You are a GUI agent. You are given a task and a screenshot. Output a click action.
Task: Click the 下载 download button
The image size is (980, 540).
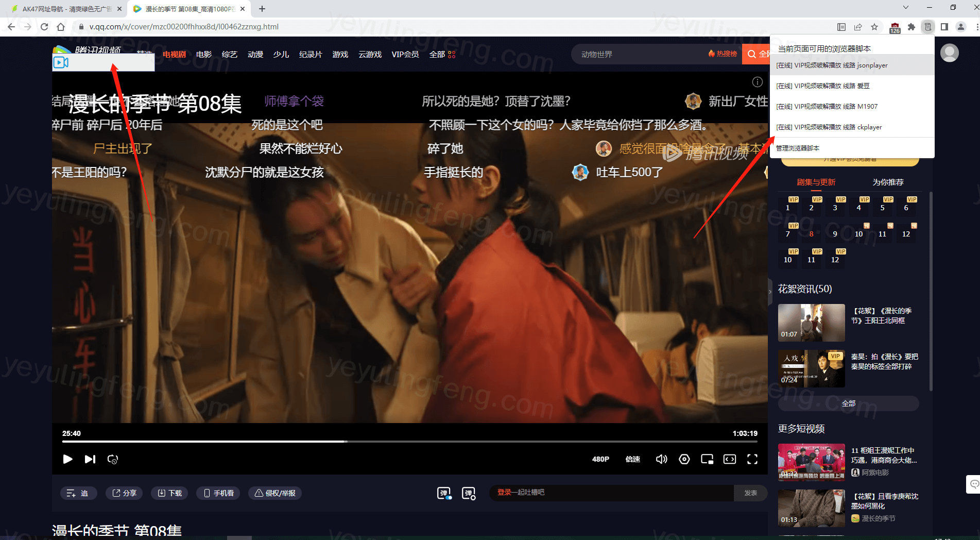[169, 493]
